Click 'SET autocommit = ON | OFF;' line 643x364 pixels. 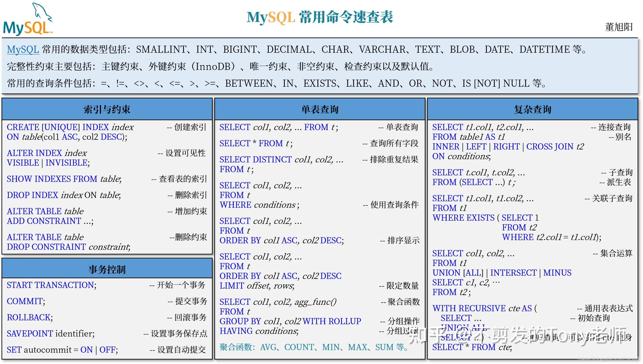tap(62, 350)
